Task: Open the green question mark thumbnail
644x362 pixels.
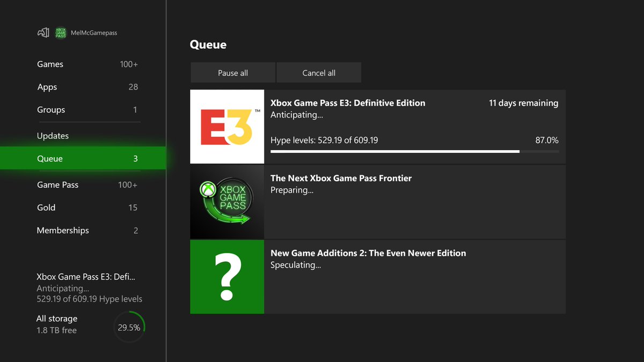Action: 227,277
